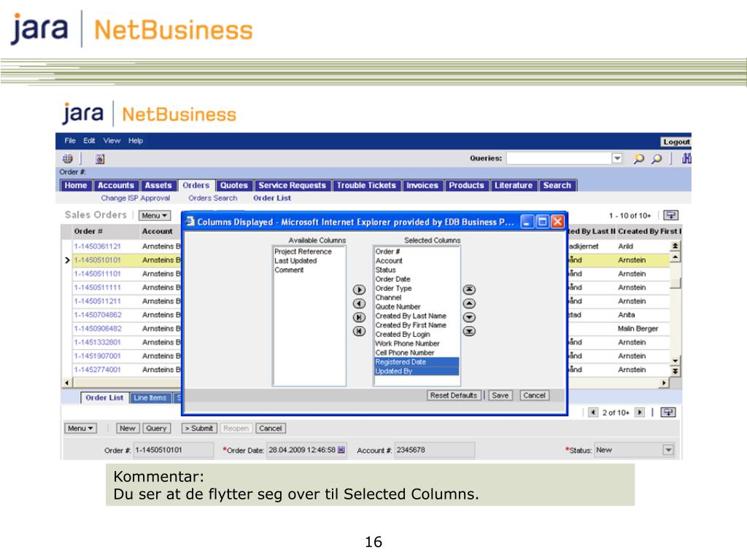This screenshot has width=747, height=560.
Task: Click the report icon beside the globe
Action: click(x=99, y=159)
